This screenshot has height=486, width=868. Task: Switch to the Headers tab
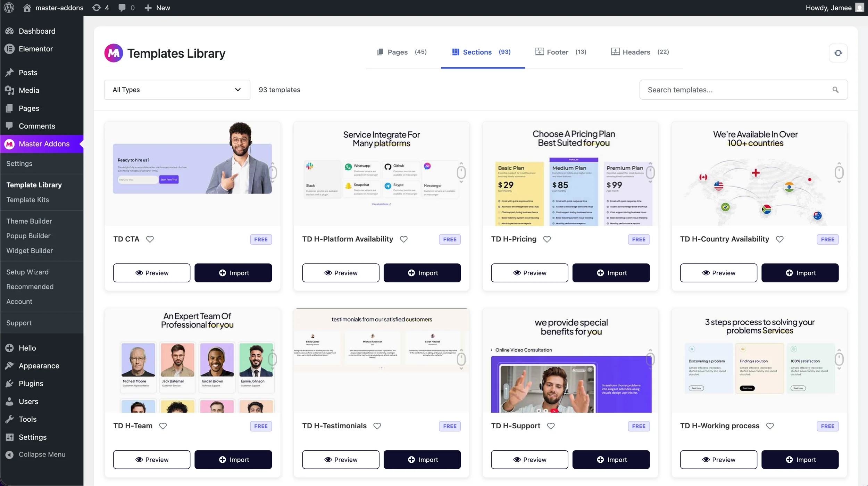tap(640, 52)
